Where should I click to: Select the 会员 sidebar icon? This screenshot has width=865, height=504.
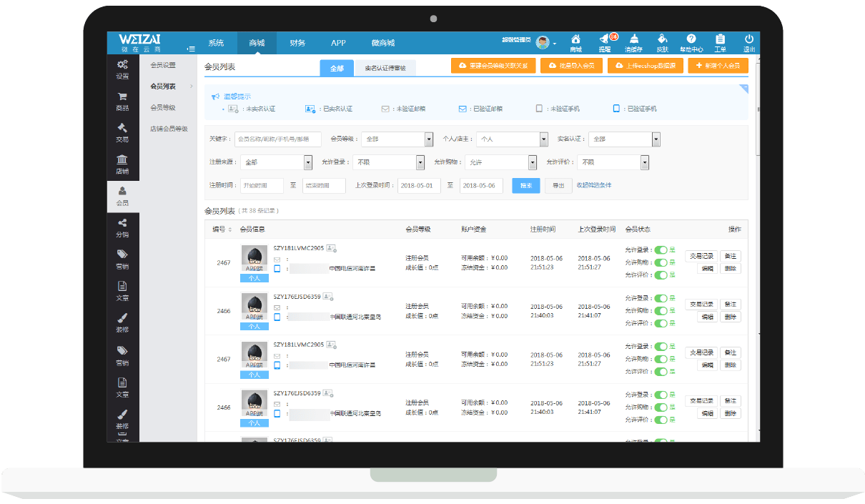pos(122,196)
